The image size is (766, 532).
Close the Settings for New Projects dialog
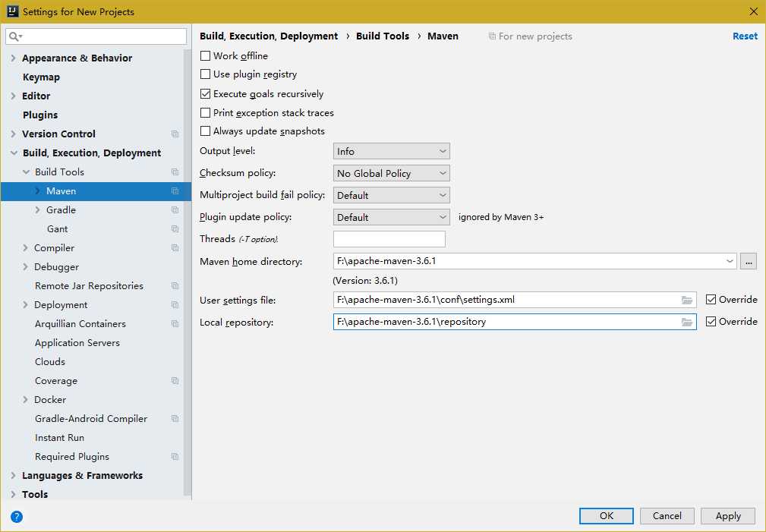pyautogui.click(x=753, y=11)
